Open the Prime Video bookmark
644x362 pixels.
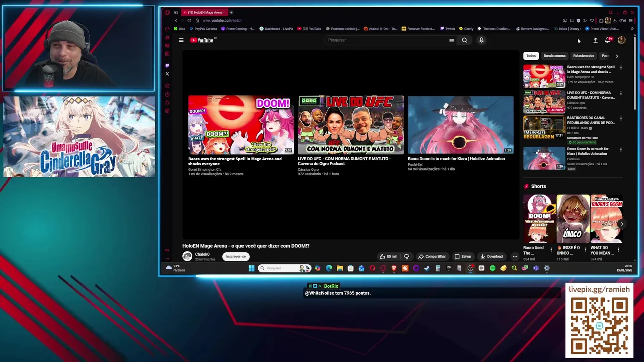(602, 29)
